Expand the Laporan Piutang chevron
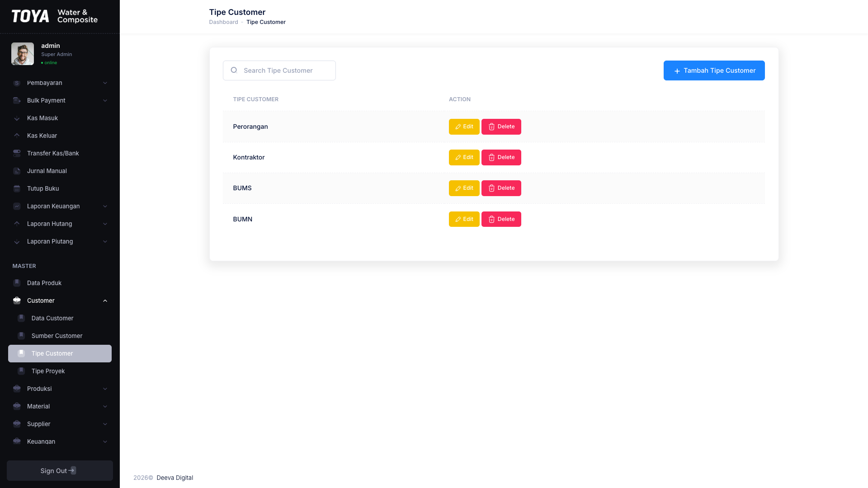 [x=105, y=241]
